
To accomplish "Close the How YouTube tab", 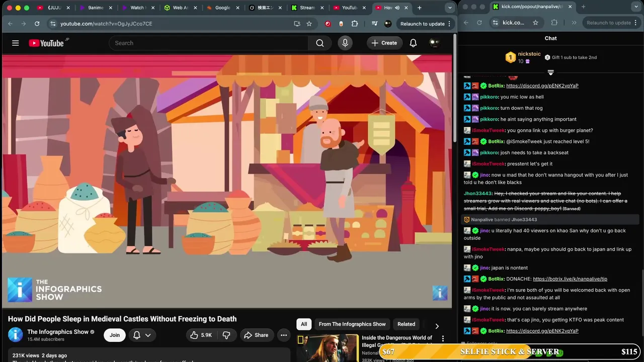I will [406, 8].
